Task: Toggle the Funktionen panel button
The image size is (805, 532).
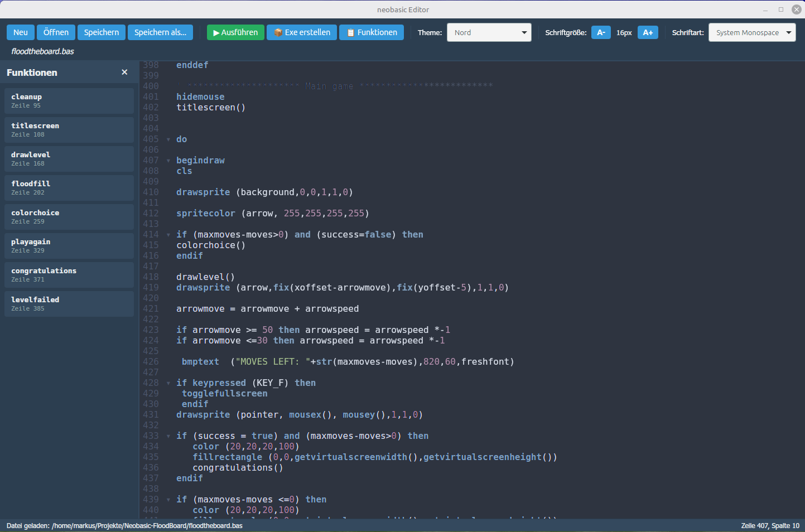Action: coord(372,32)
